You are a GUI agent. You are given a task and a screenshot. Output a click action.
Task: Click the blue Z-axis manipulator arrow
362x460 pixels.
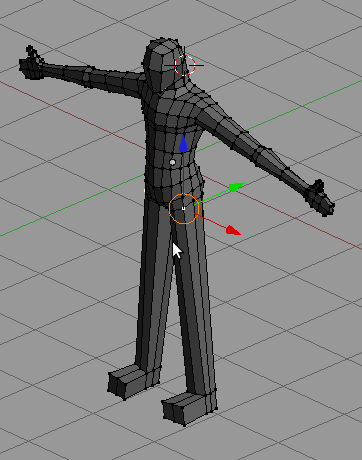pos(183,144)
